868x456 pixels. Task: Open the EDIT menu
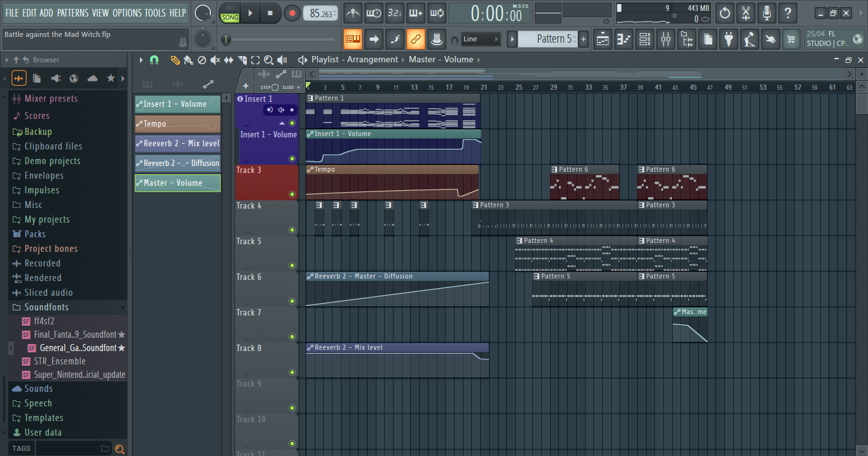point(29,13)
